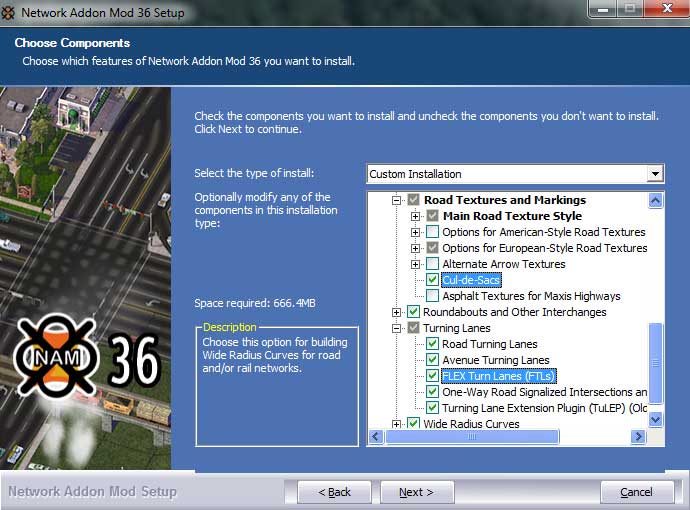Select Road Textures and Markings label
The width and height of the screenshot is (690, 510).
point(505,200)
